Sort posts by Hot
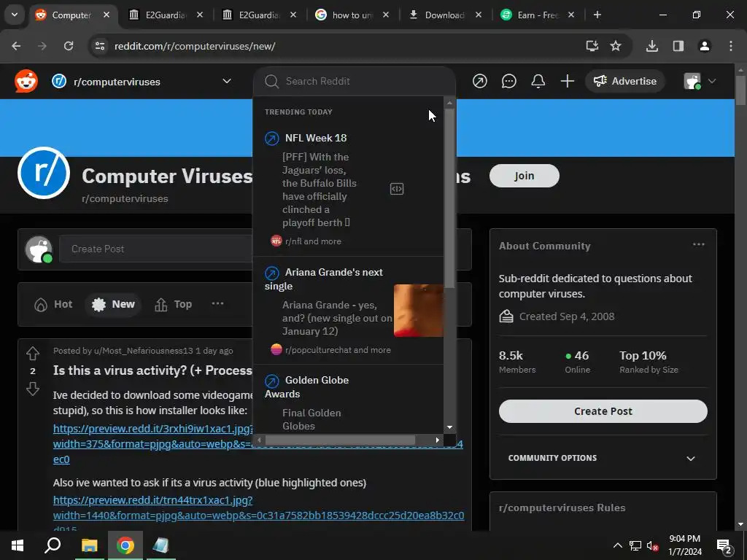The image size is (747, 560). coord(53,304)
